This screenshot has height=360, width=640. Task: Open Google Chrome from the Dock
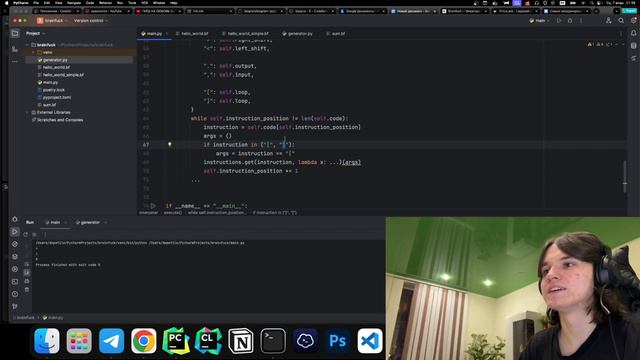(x=144, y=340)
